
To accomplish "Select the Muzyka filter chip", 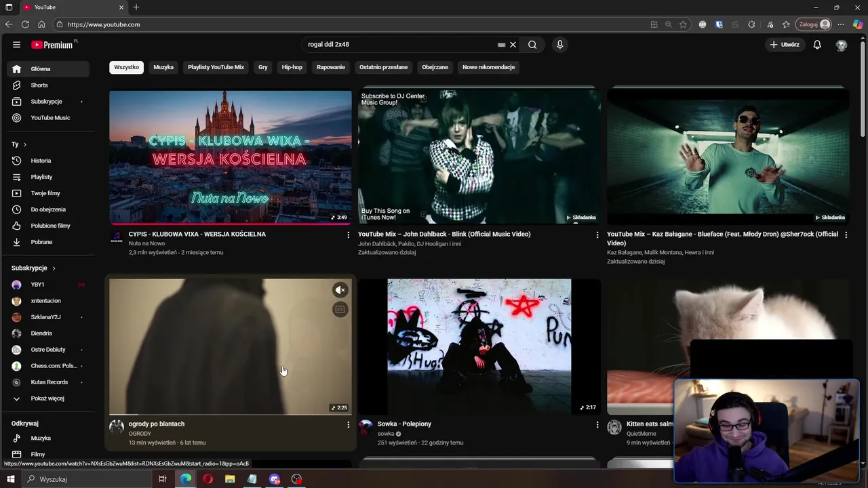I will 163,67.
